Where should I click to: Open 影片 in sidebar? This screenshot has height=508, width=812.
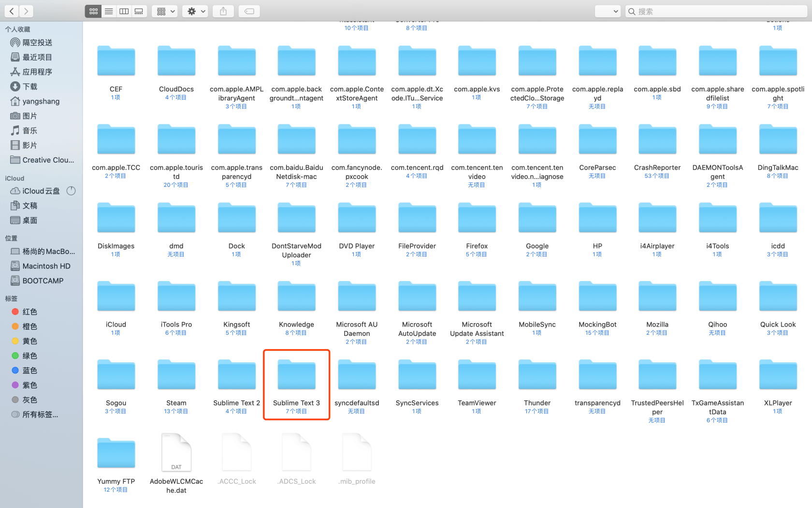tap(30, 145)
